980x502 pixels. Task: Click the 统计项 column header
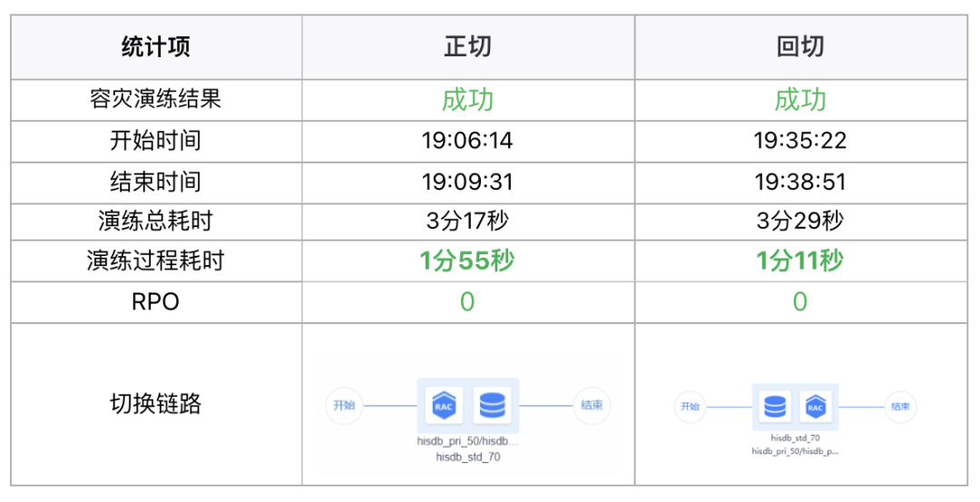pos(156,47)
